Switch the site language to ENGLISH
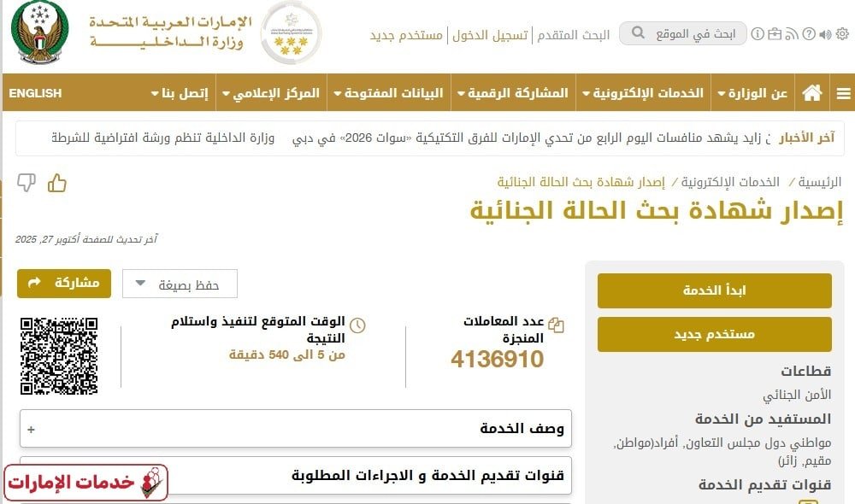Screen dimensions: 855x504 tap(35, 91)
